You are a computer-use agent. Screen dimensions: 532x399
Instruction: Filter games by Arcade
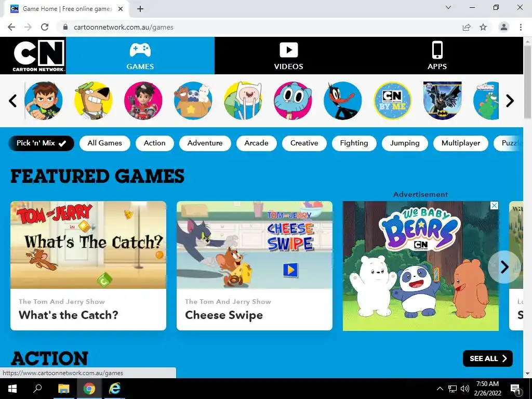257,143
